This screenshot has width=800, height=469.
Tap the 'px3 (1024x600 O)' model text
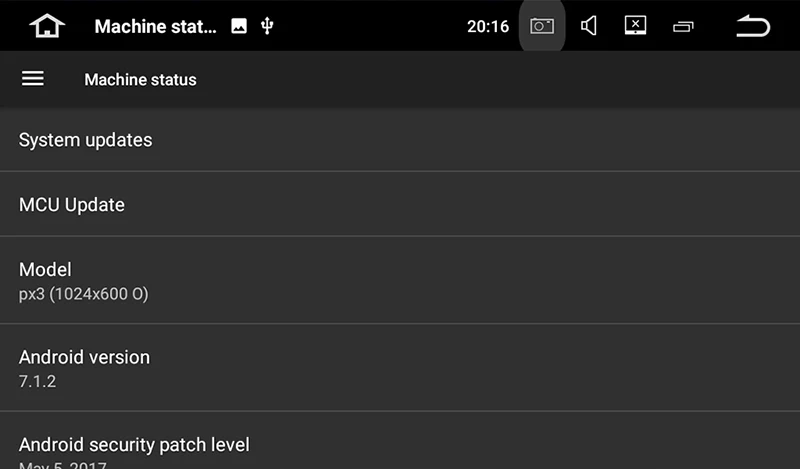[x=84, y=294]
